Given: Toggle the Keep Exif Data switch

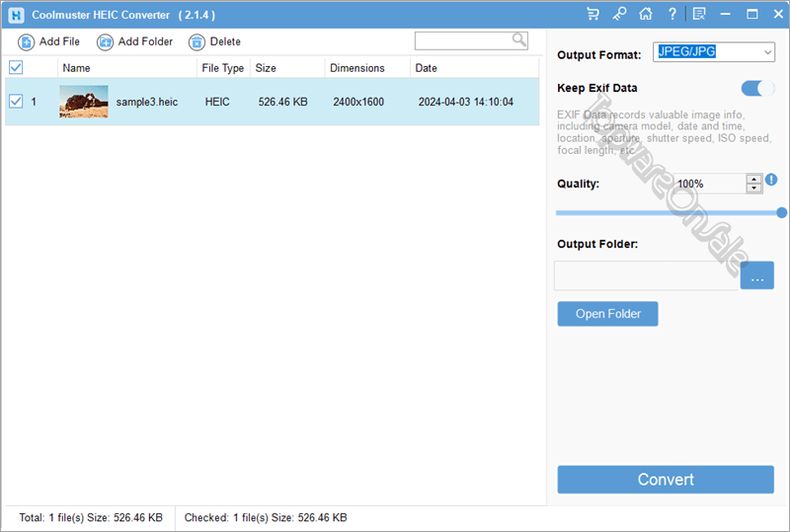Looking at the screenshot, I should point(757,89).
